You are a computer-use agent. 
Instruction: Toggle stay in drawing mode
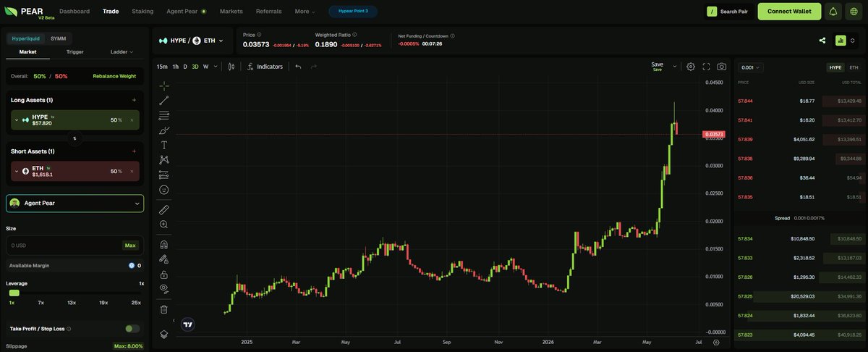point(164,259)
